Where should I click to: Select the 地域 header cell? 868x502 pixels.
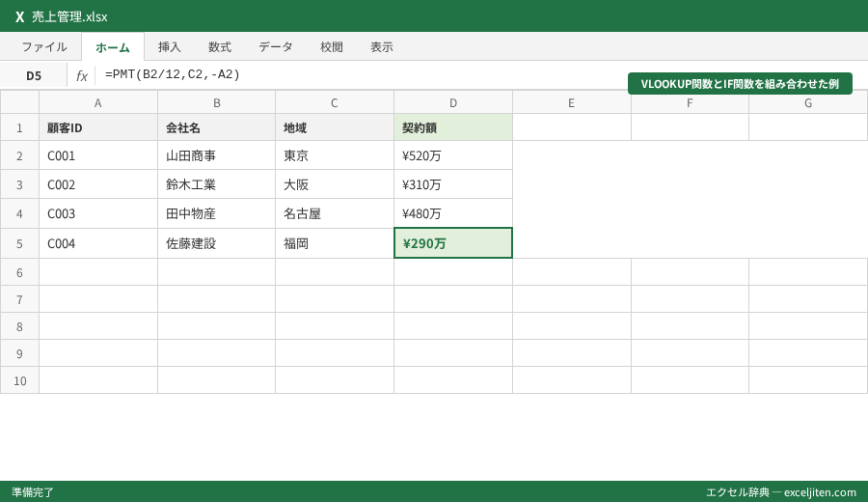[x=335, y=128]
